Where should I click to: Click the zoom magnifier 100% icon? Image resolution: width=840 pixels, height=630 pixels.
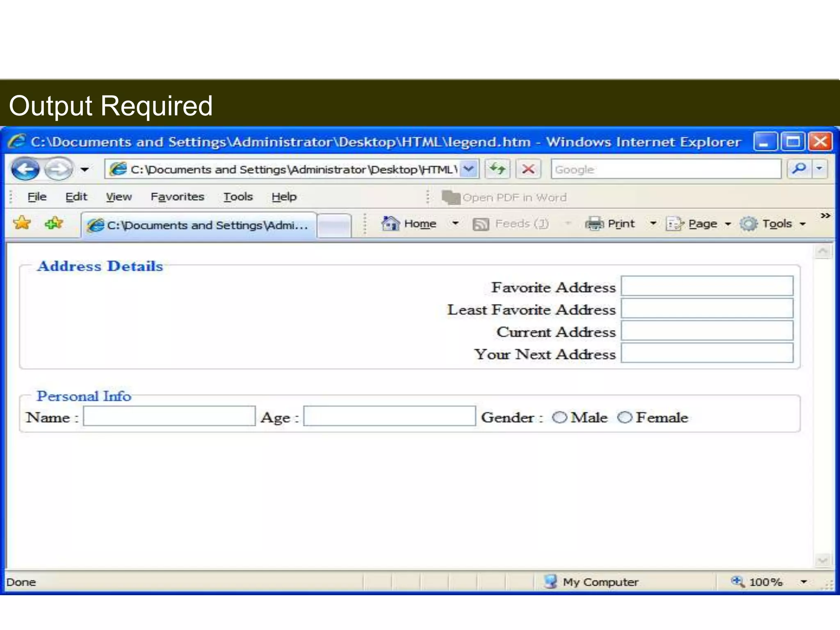(738, 581)
